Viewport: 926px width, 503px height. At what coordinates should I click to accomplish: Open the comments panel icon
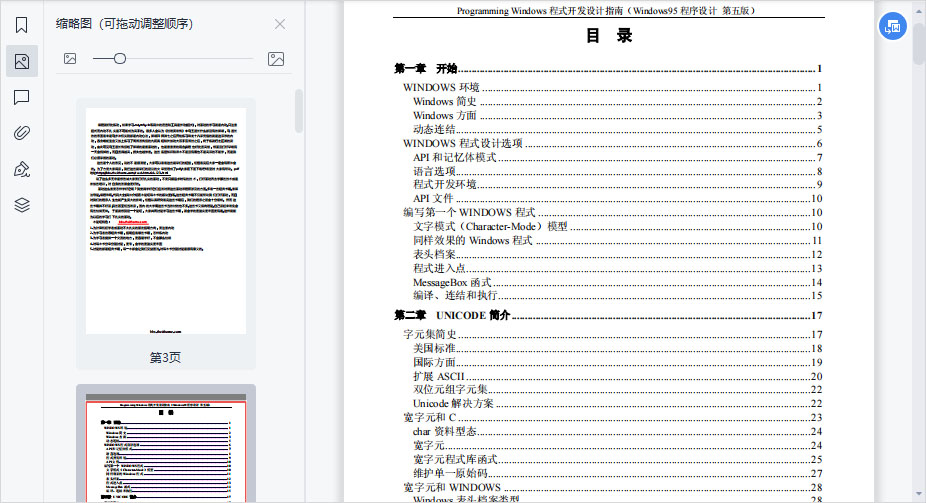click(x=21, y=97)
